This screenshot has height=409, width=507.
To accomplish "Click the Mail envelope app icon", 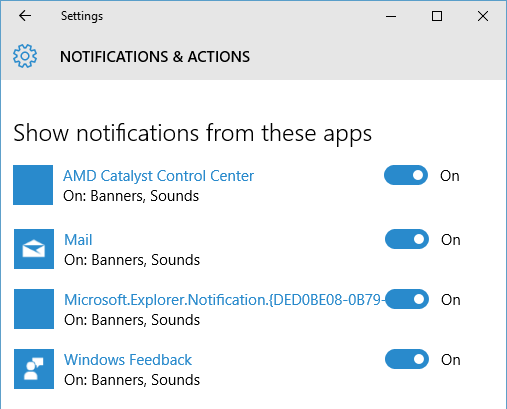I will click(34, 249).
